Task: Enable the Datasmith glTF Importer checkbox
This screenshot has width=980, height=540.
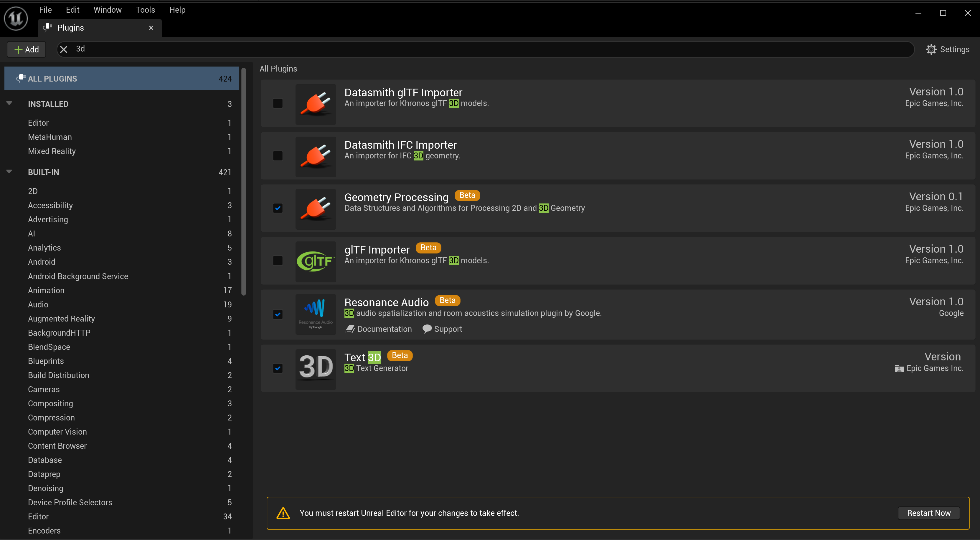Action: 278,103
